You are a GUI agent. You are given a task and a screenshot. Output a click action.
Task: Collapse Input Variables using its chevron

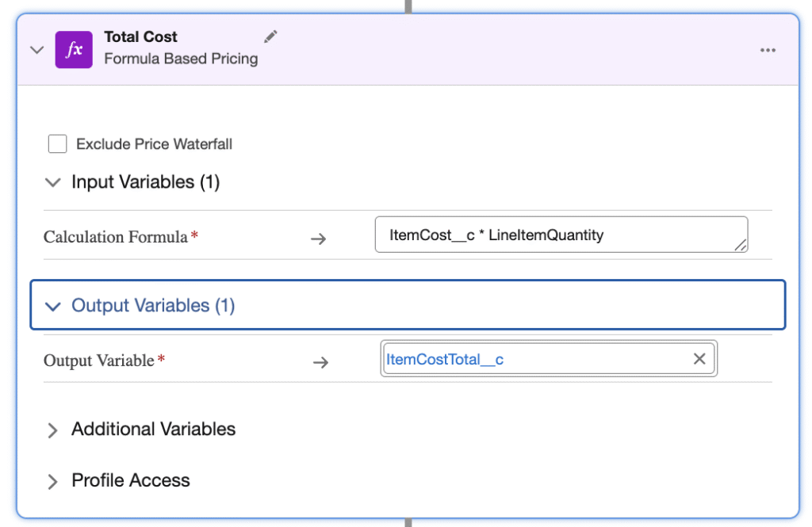53,182
